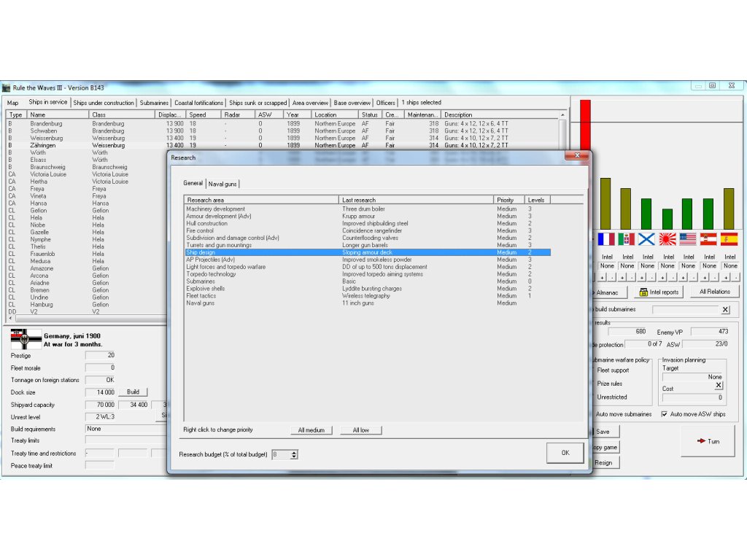Switch to the Naval guns tab
Image resolution: width=747 pixels, height=560 pixels.
[x=222, y=184]
